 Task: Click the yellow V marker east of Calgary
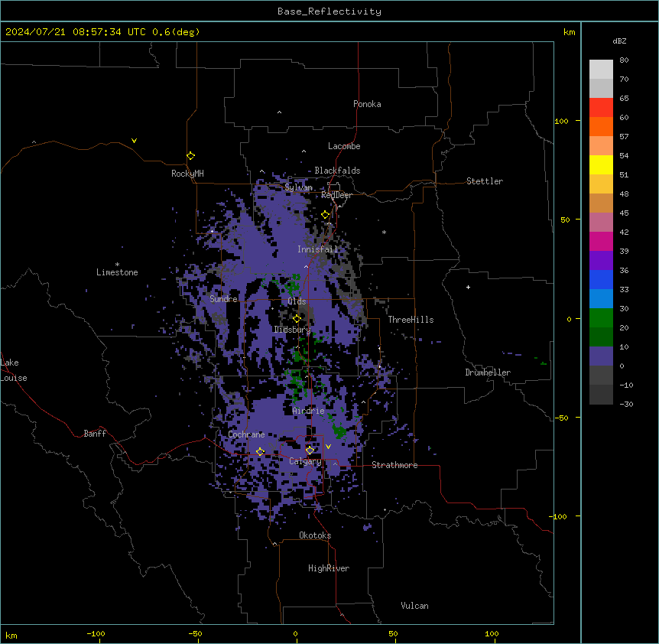click(x=328, y=447)
